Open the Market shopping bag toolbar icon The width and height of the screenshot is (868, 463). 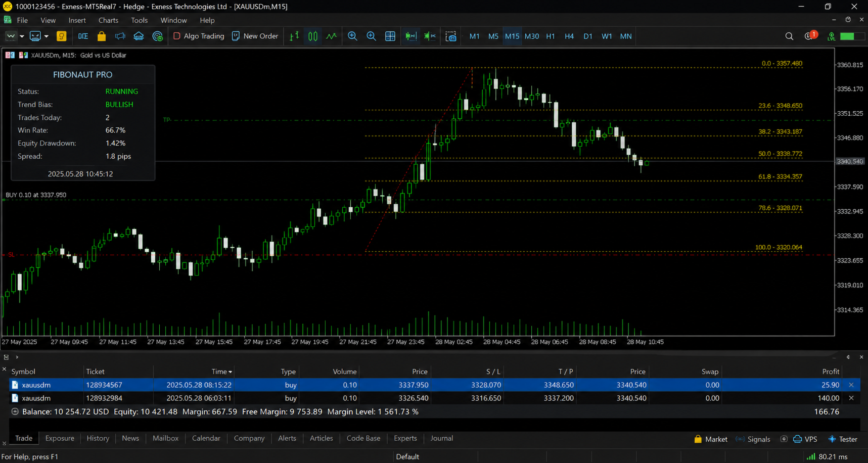102,36
